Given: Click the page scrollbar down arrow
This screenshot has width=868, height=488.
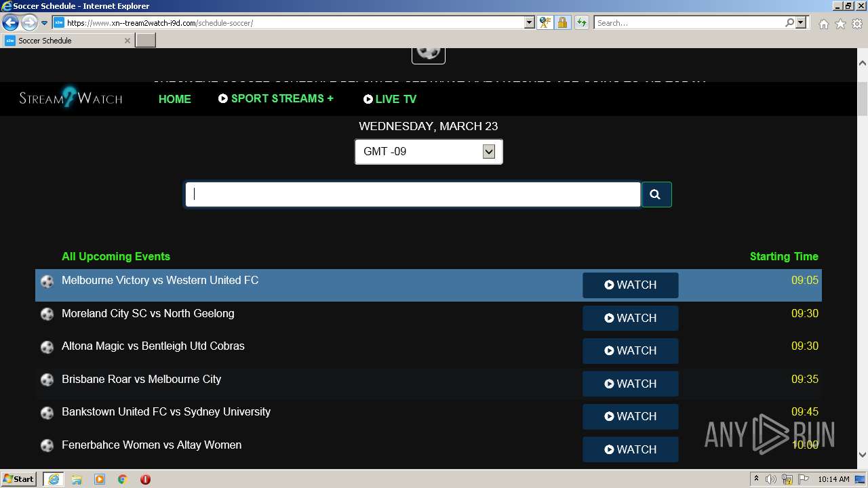Looking at the screenshot, I should pyautogui.click(x=862, y=455).
